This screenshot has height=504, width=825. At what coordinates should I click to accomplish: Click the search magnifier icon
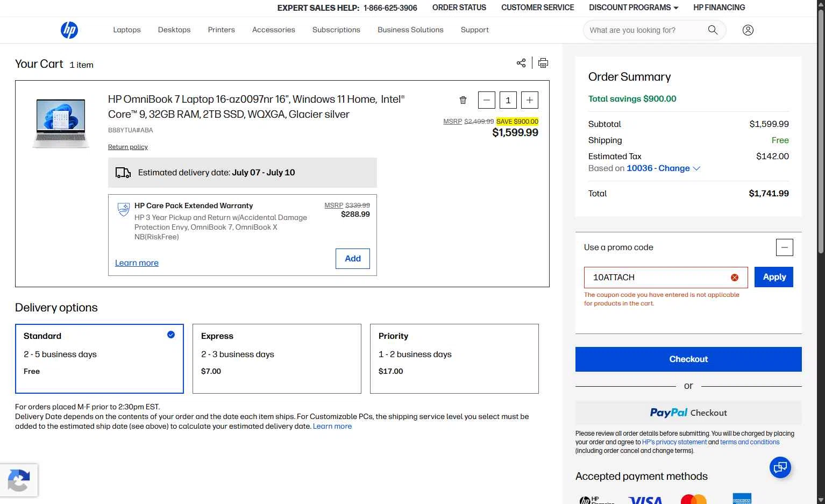click(x=713, y=30)
